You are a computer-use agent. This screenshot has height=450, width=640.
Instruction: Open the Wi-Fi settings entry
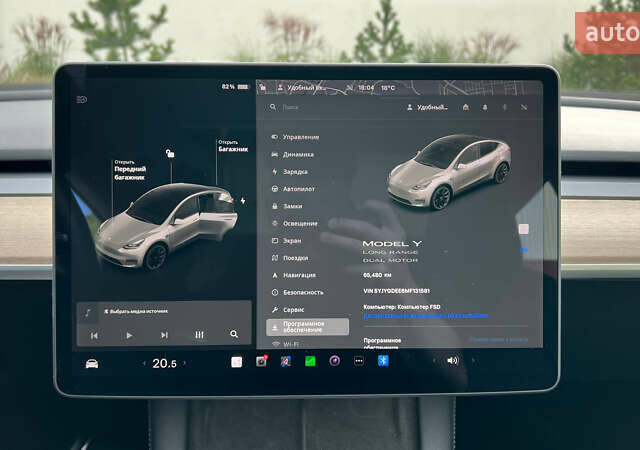(x=286, y=344)
